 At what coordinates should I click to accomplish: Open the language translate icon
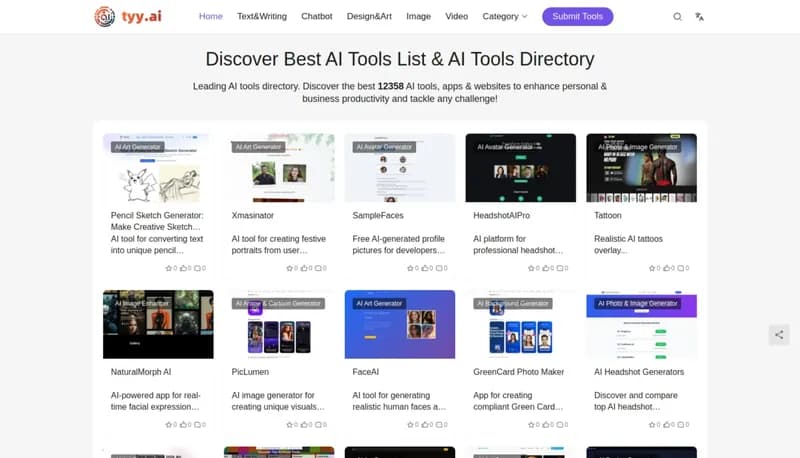pos(699,16)
